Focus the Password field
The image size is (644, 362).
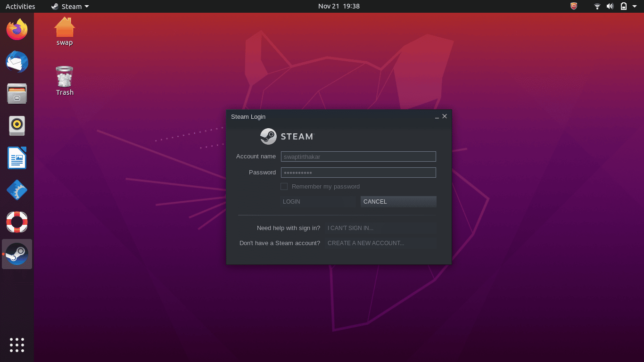[x=358, y=173]
